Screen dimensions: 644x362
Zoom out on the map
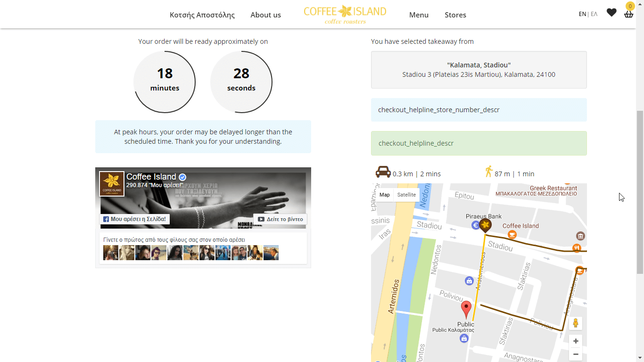pyautogui.click(x=576, y=354)
